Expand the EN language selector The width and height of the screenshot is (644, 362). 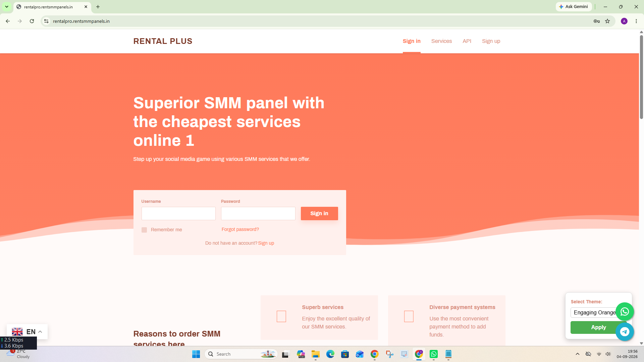27,332
